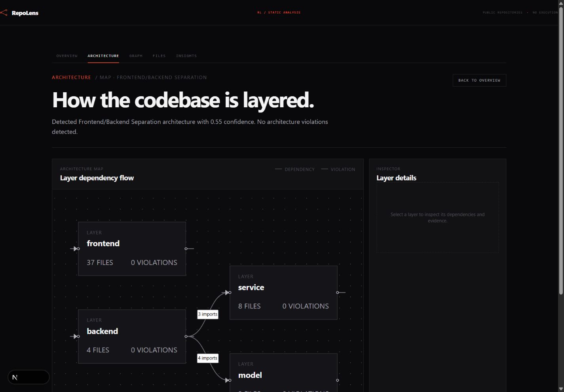Click "0 VIOLATIONS" in the frontend card
The height and width of the screenshot is (392, 564).
(x=154, y=263)
